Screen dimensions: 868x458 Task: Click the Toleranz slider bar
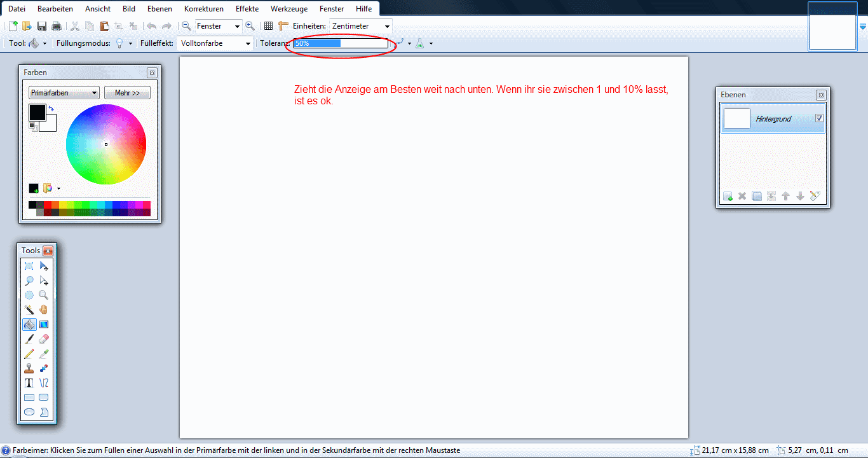tap(341, 43)
